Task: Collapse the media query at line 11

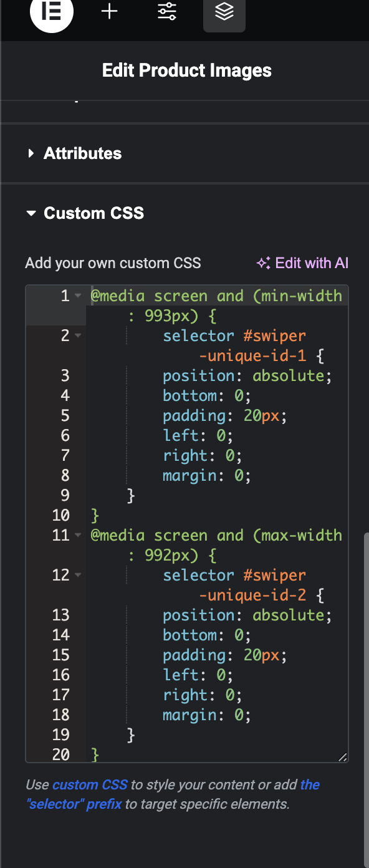Action: 78,535
